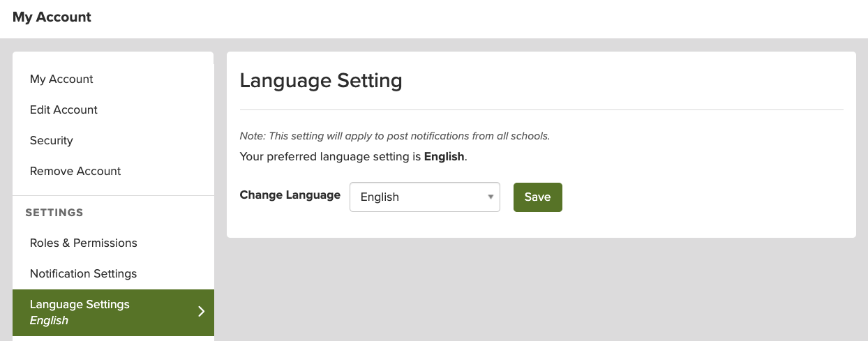Click the note about post notifications
Image resolution: width=868 pixels, height=341 pixels.
[394, 136]
